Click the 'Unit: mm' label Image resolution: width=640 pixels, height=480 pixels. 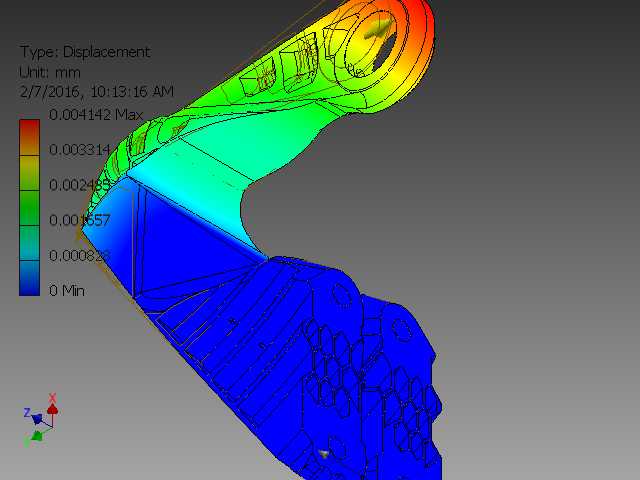tap(50, 73)
